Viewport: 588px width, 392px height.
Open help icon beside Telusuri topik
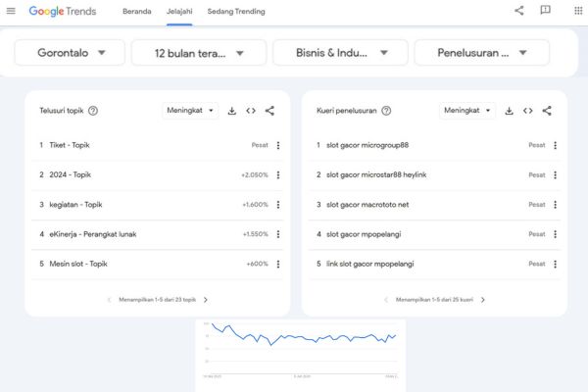click(x=93, y=111)
